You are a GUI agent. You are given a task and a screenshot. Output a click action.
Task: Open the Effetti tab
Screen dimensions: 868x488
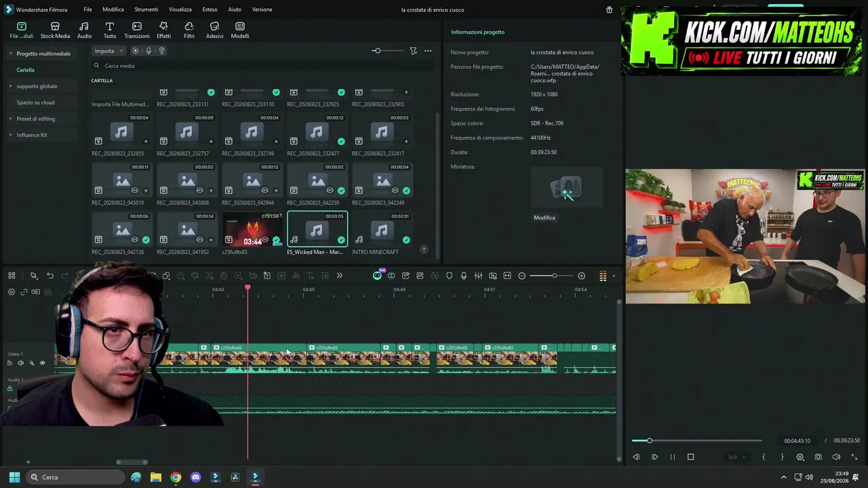click(x=163, y=30)
